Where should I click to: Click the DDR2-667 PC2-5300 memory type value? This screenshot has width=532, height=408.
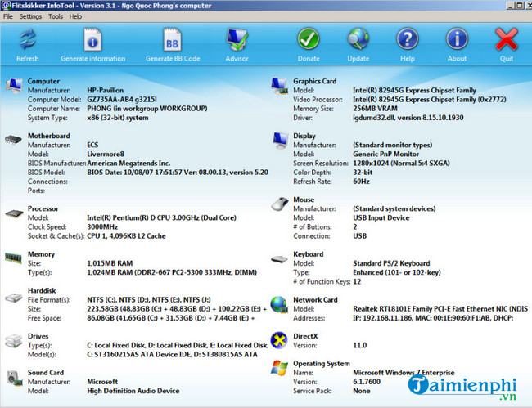click(172, 272)
